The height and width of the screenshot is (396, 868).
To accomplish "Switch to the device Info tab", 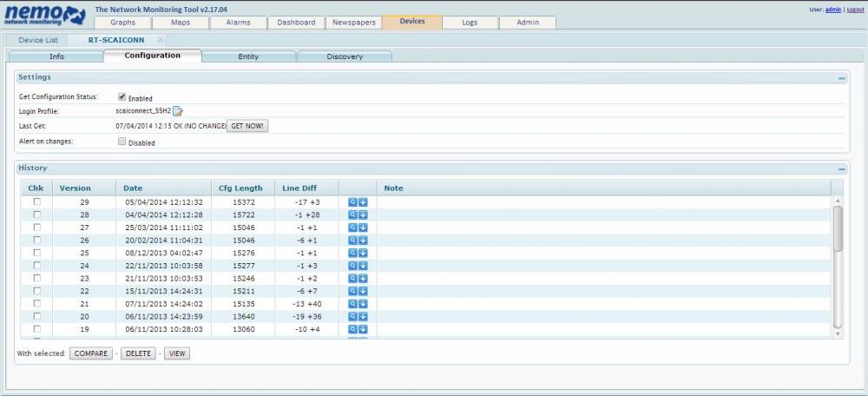I will click(56, 56).
